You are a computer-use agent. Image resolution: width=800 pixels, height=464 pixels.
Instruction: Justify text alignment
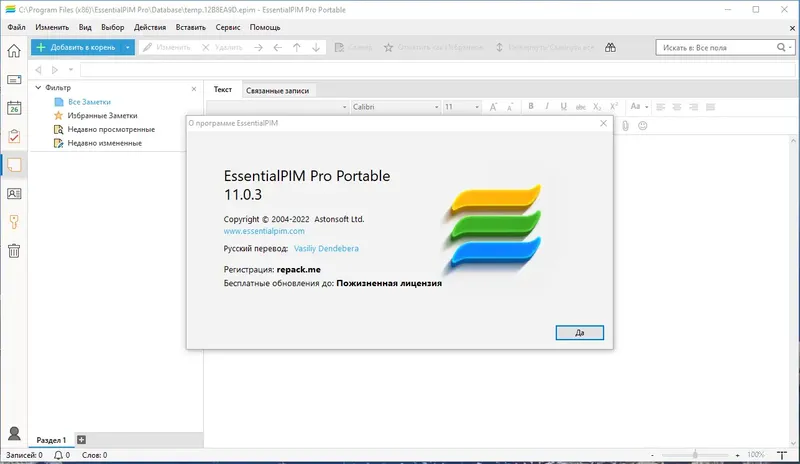coord(710,107)
